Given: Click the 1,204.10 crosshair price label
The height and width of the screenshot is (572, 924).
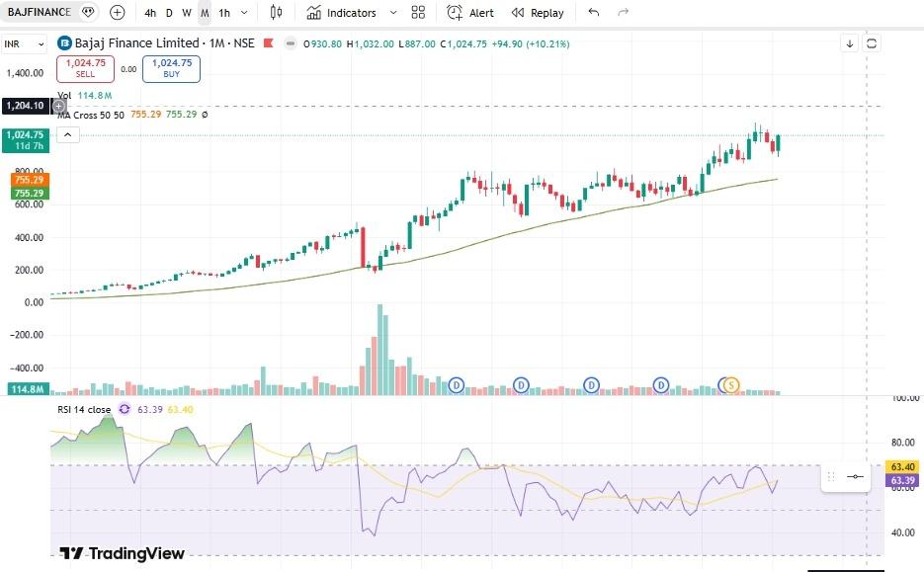Looking at the screenshot, I should coord(26,106).
